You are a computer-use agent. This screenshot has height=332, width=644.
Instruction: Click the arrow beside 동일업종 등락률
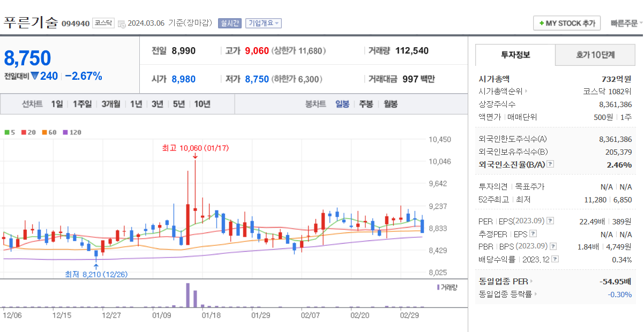coord(536,294)
